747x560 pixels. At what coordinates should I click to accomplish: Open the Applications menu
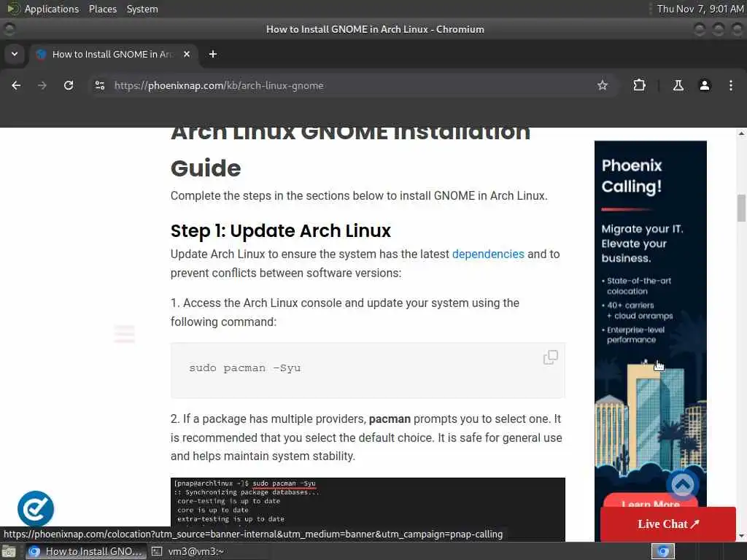[52, 9]
